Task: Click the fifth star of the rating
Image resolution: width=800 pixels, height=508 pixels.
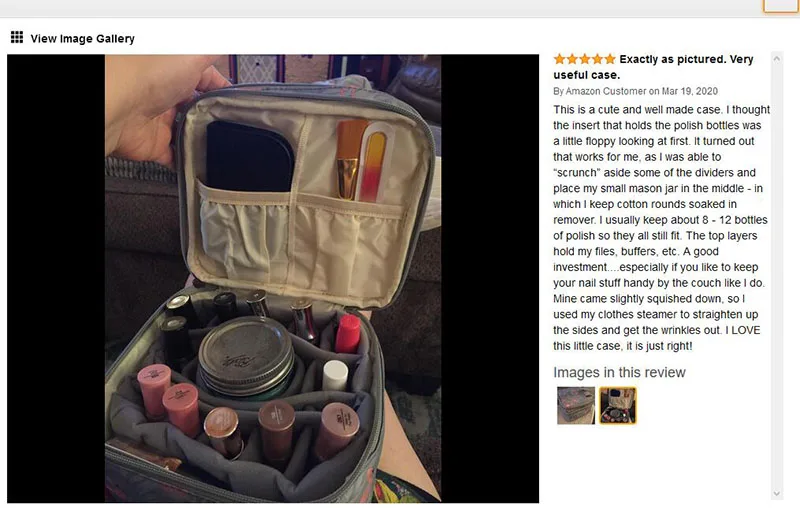Action: tap(610, 59)
